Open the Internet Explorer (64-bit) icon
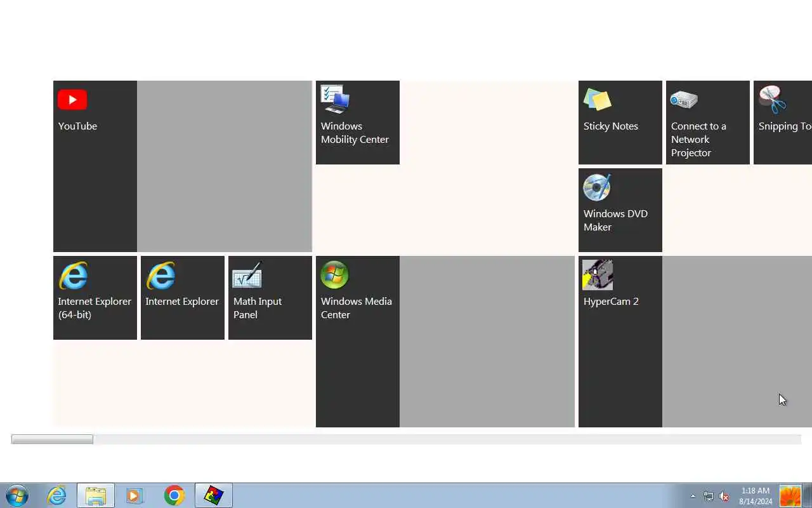The image size is (812, 508). coord(73,275)
